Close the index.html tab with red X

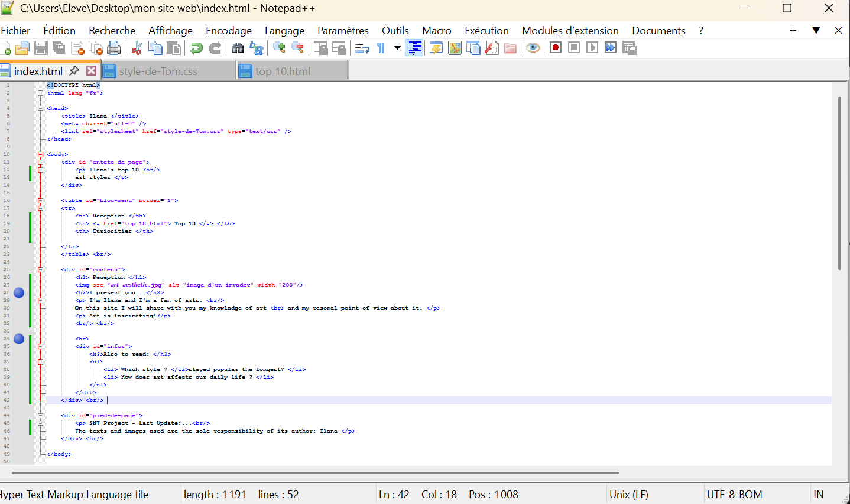91,71
